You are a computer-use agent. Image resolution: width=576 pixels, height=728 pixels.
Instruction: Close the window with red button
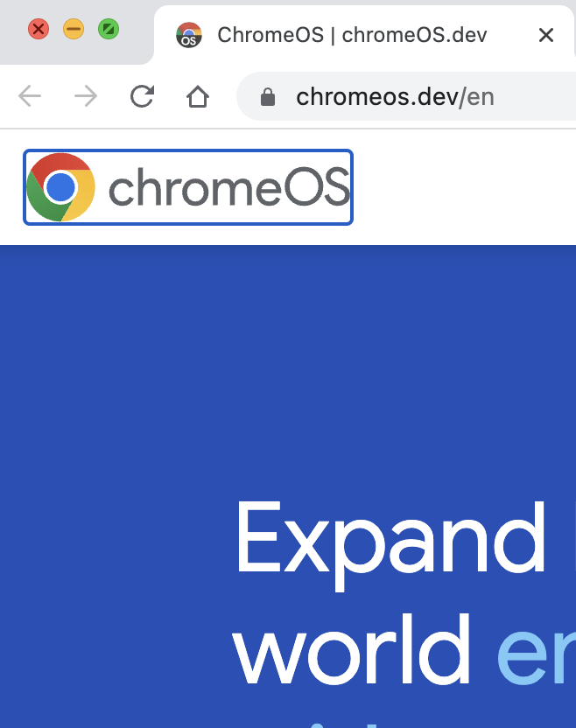39,29
